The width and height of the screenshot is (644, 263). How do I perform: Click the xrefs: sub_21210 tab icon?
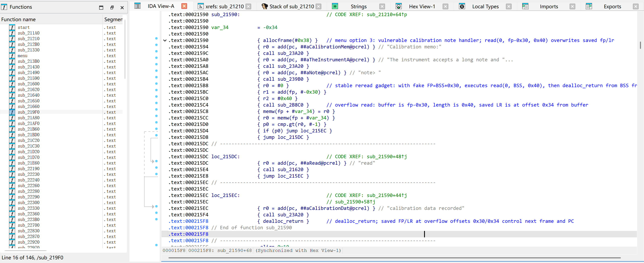tap(201, 6)
